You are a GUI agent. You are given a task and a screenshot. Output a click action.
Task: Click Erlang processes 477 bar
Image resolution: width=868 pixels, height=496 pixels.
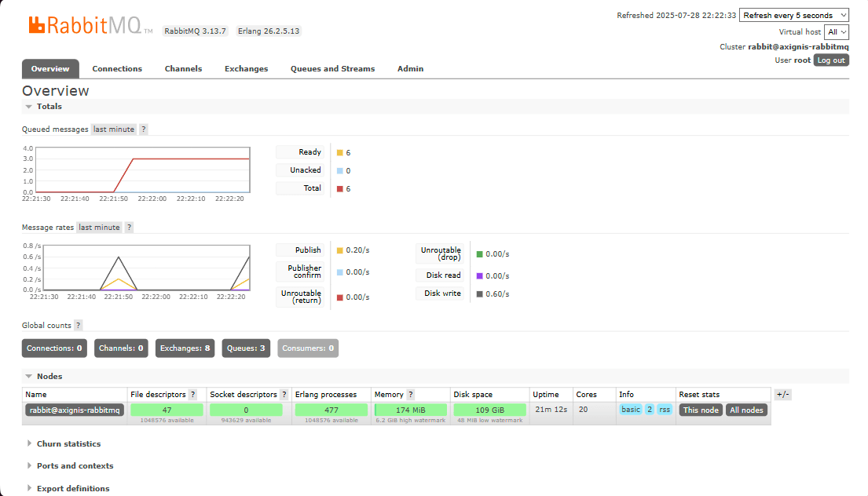pos(331,410)
